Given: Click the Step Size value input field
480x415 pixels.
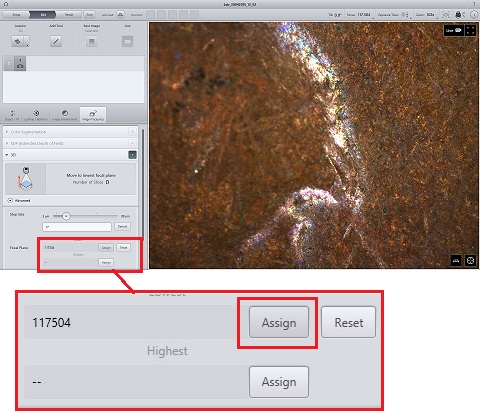Looking at the screenshot, I should coord(77,227).
